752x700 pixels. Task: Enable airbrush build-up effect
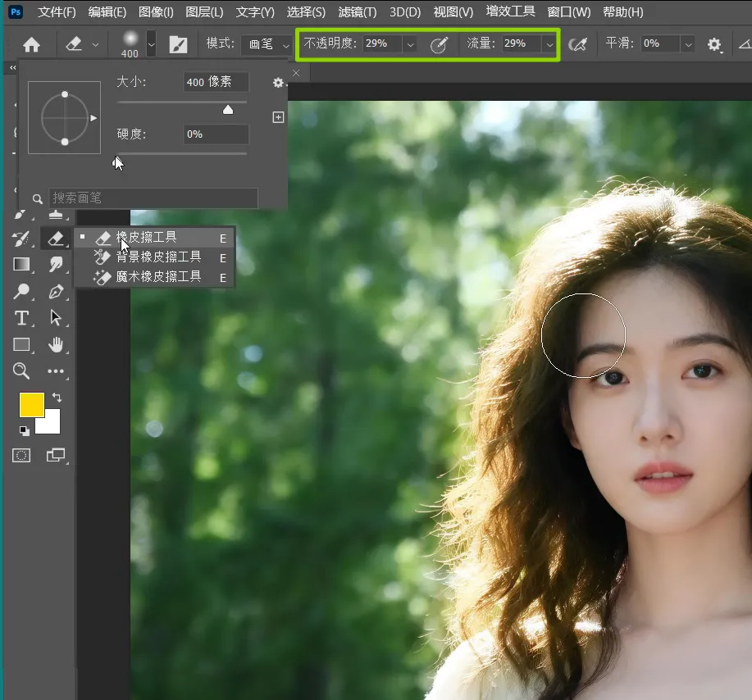point(577,44)
